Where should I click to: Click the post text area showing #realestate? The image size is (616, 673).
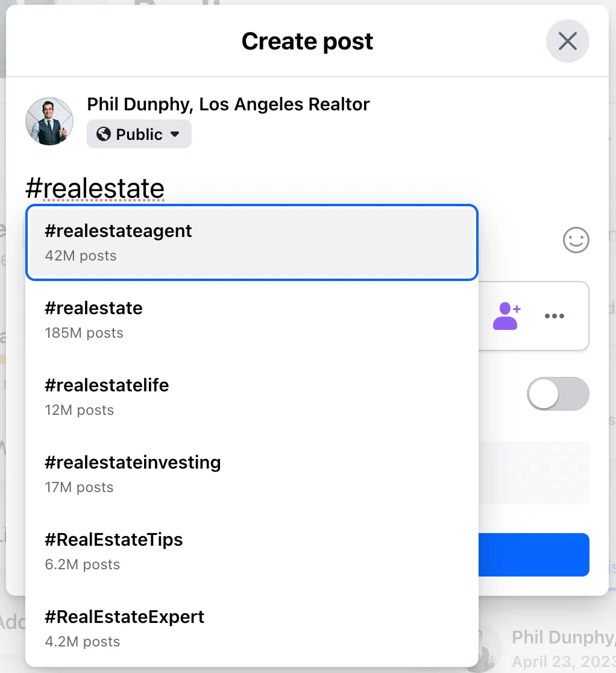pos(94,188)
